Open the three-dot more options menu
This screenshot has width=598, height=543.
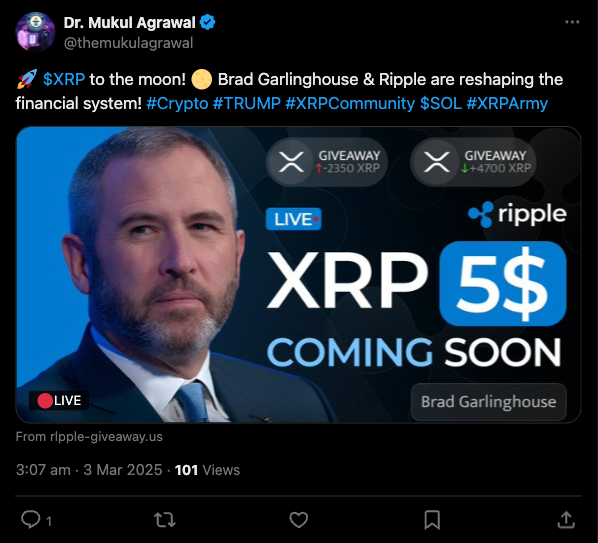coord(572,22)
